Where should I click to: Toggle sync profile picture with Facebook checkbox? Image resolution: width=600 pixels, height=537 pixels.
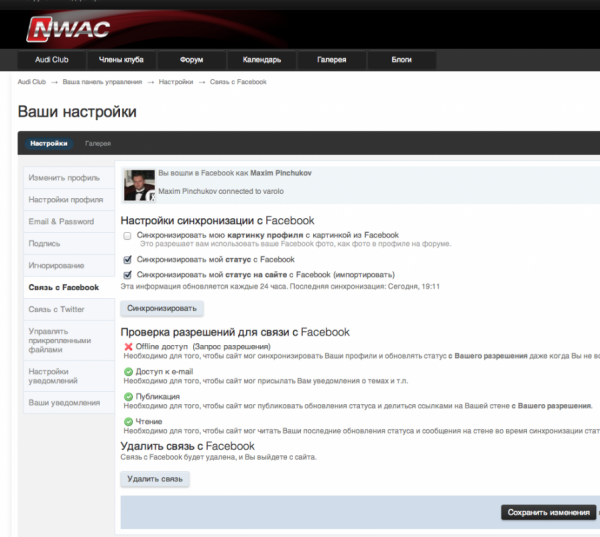127,236
